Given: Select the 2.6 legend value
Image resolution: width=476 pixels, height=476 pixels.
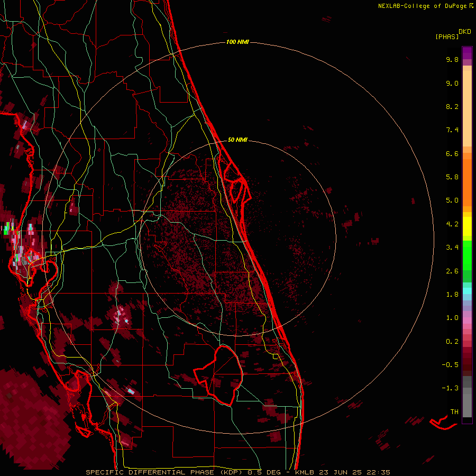Looking at the screenshot, I should (x=452, y=271).
